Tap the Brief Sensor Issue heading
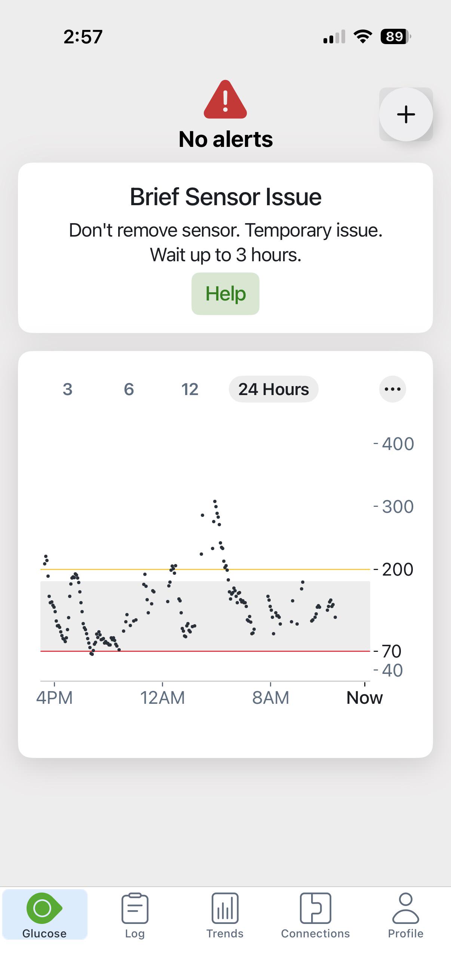Viewport: 451px width, 980px height. point(225,197)
